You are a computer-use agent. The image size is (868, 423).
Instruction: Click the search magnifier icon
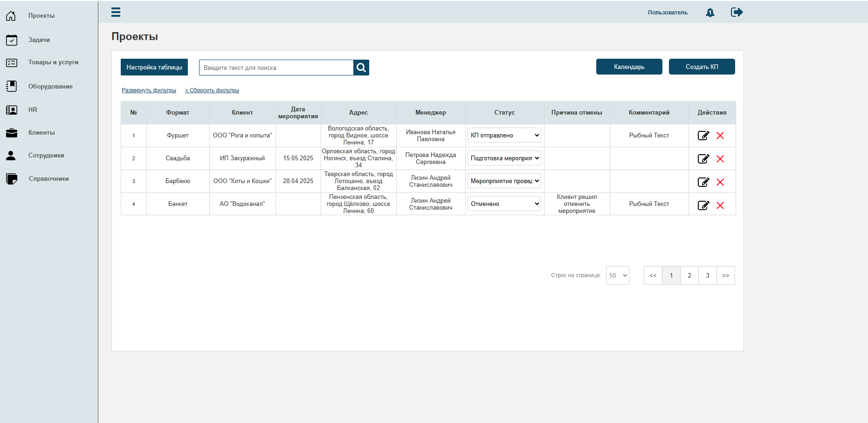coord(361,68)
